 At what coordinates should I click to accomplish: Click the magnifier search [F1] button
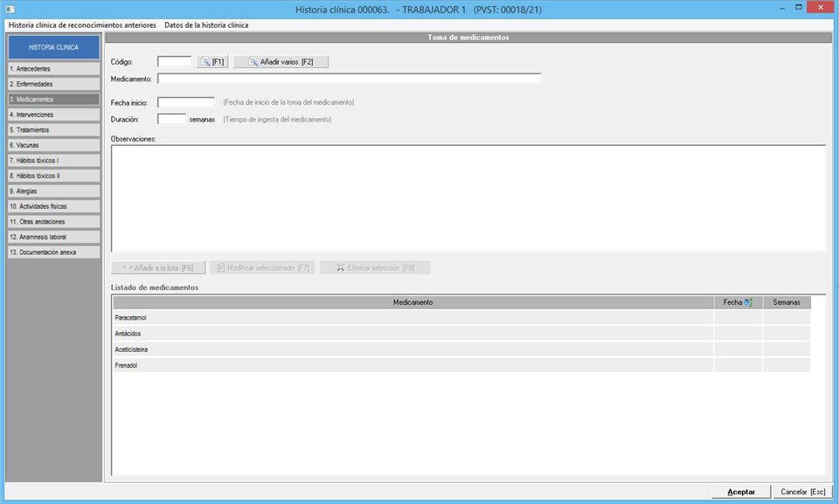212,61
